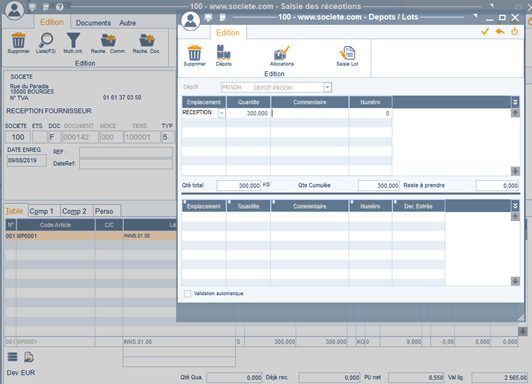
Task: Select Edition tab in Saisie des réceptions window
Action: [52, 22]
